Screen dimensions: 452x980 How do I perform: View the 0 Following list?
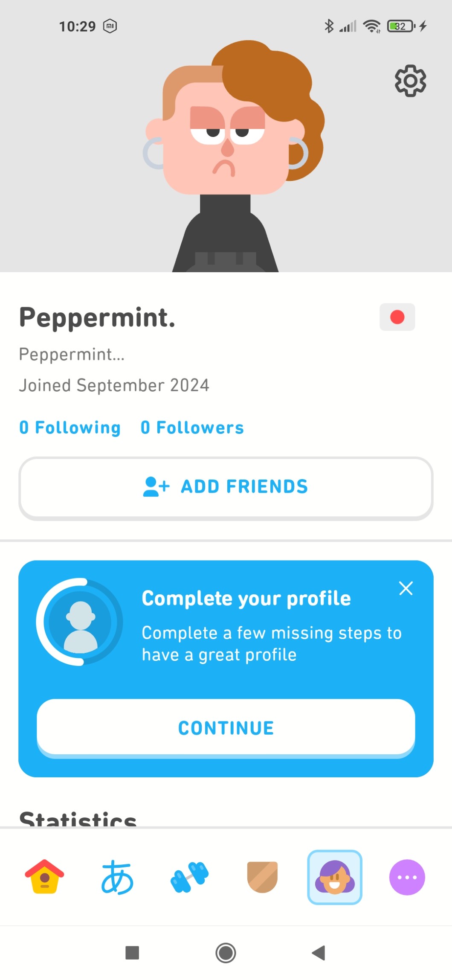tap(70, 427)
